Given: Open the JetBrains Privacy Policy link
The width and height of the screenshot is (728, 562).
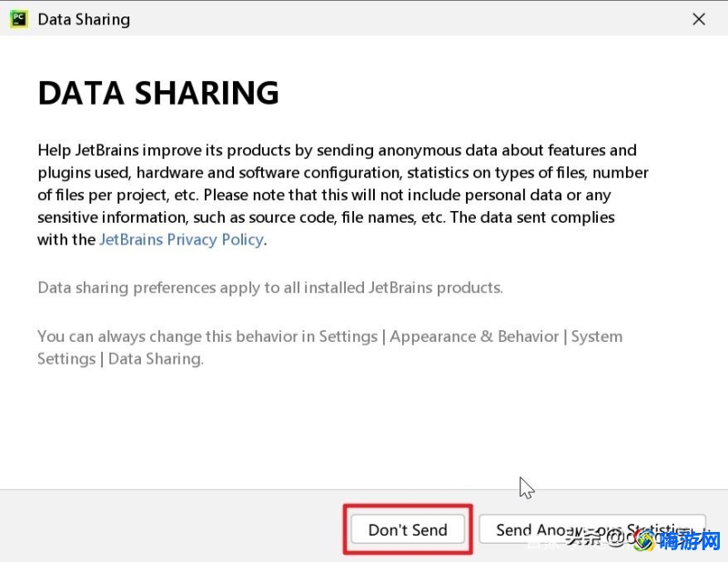Looking at the screenshot, I should click(x=181, y=239).
